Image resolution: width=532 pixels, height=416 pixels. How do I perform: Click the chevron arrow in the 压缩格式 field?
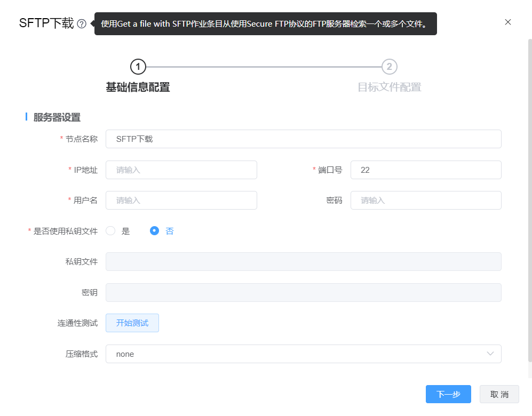tap(490, 354)
